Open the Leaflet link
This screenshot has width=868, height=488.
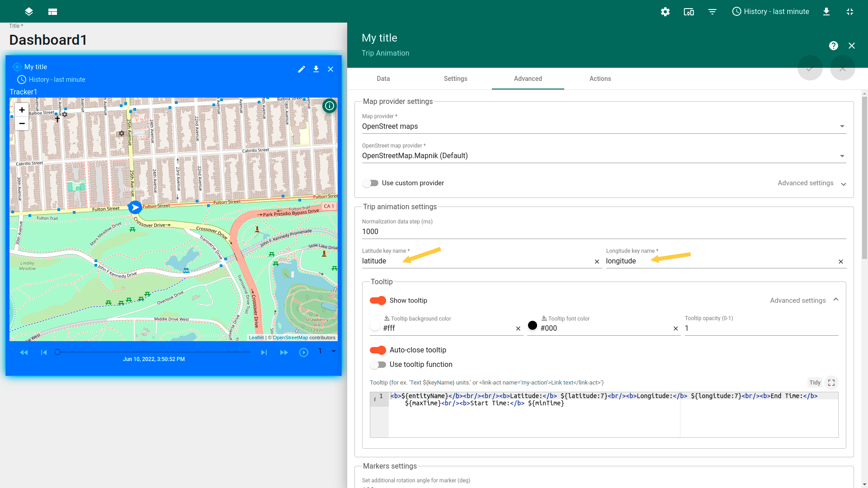pyautogui.click(x=256, y=338)
